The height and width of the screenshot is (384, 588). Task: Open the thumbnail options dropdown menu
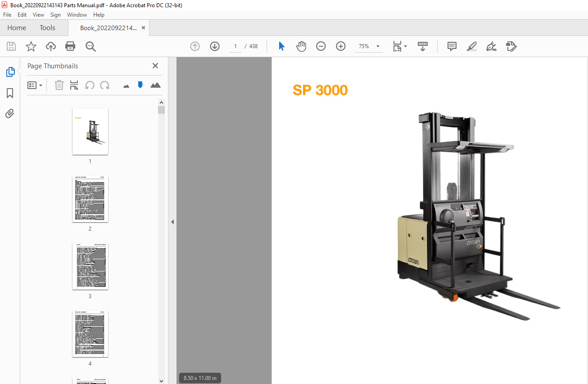tap(35, 85)
